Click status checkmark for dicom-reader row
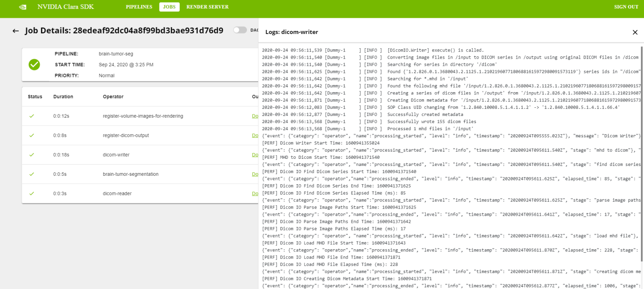Viewport: 644px width, 289px height. [x=32, y=194]
